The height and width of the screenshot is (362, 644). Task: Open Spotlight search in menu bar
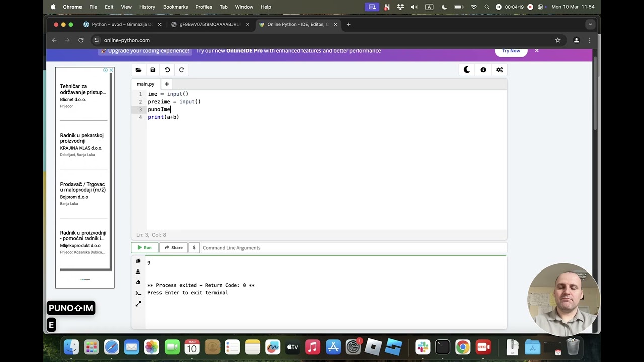[x=486, y=7]
